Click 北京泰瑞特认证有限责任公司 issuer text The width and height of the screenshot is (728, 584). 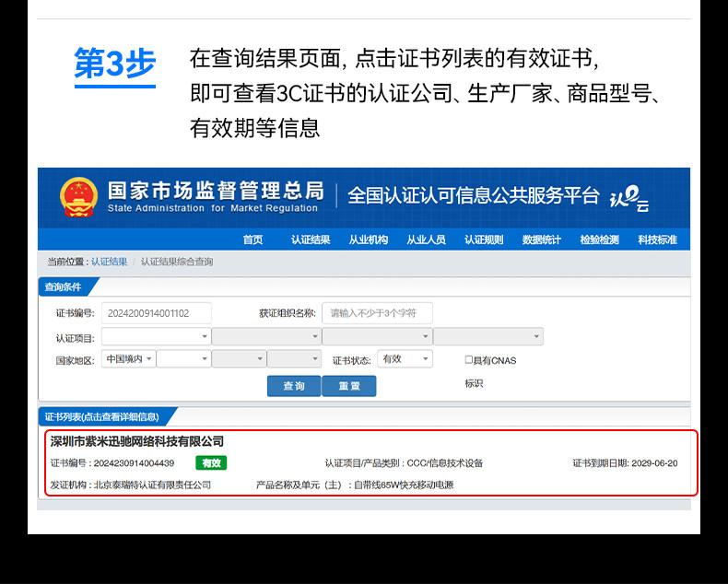152,485
